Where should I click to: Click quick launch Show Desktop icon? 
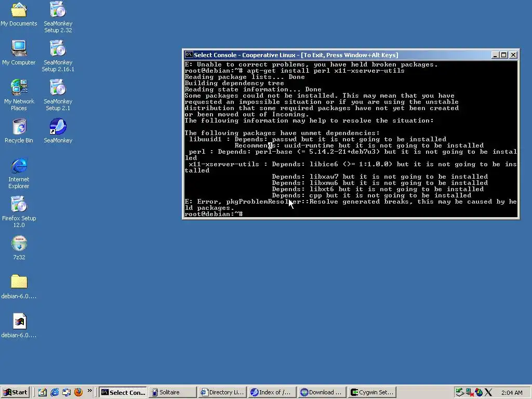tap(43, 392)
